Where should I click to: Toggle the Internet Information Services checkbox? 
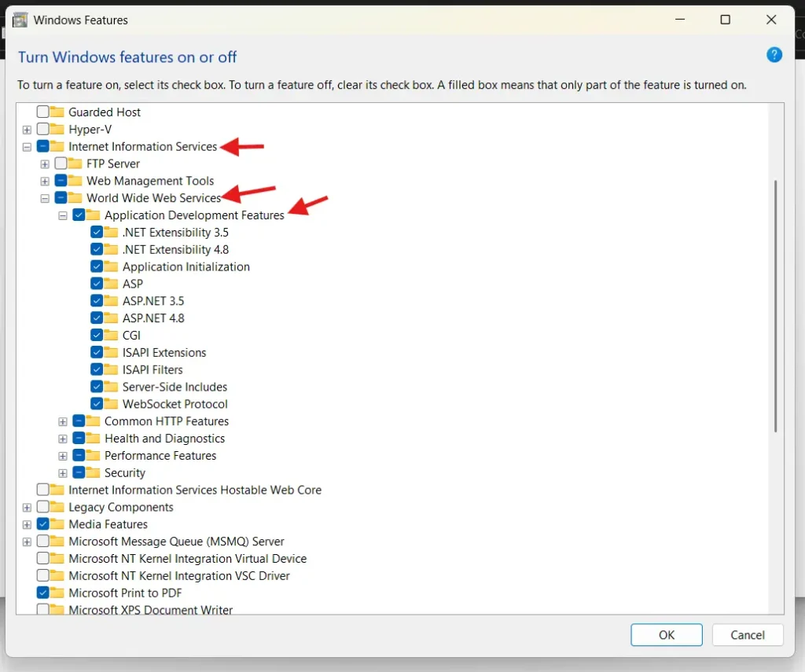click(x=43, y=146)
